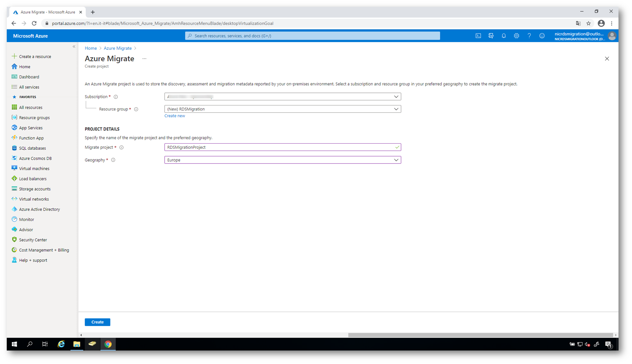This screenshot has width=632, height=364.
Task: Click the scrollbar left arrow
Action: point(81,335)
